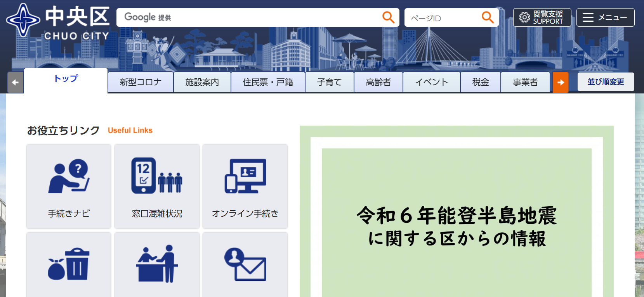
Task: Click the person and envelope mail icon
Action: (245, 264)
